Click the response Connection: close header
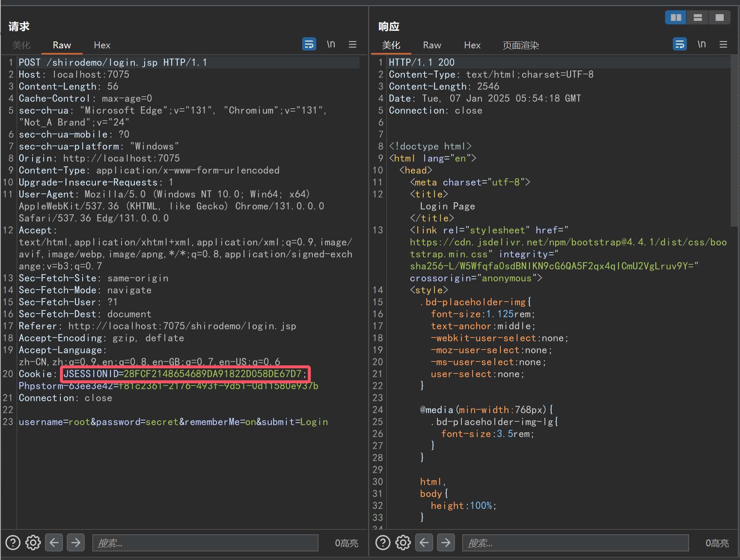This screenshot has height=560, width=740. (435, 110)
